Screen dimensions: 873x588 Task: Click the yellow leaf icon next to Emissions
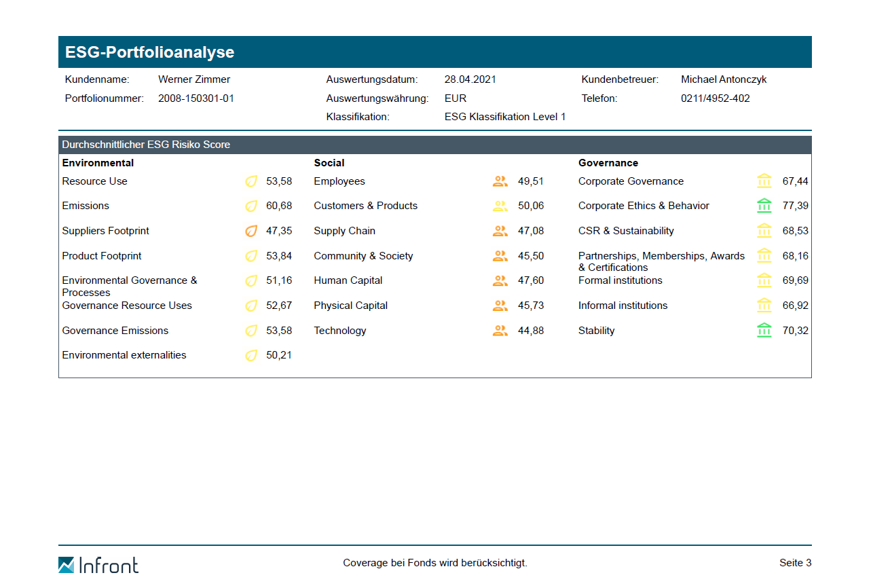tap(251, 206)
